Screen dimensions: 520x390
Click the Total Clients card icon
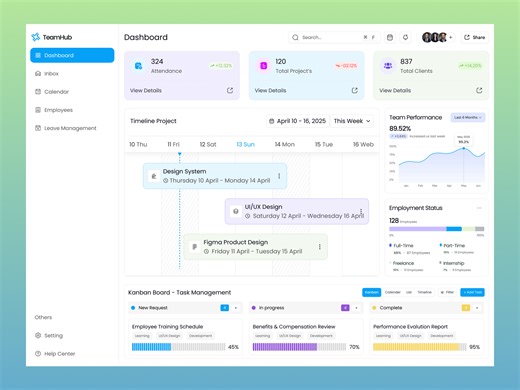(x=388, y=66)
